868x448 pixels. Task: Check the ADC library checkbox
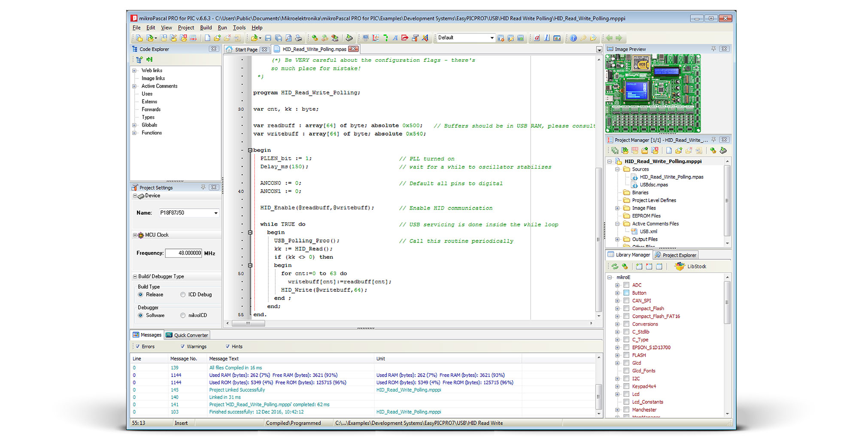(626, 285)
